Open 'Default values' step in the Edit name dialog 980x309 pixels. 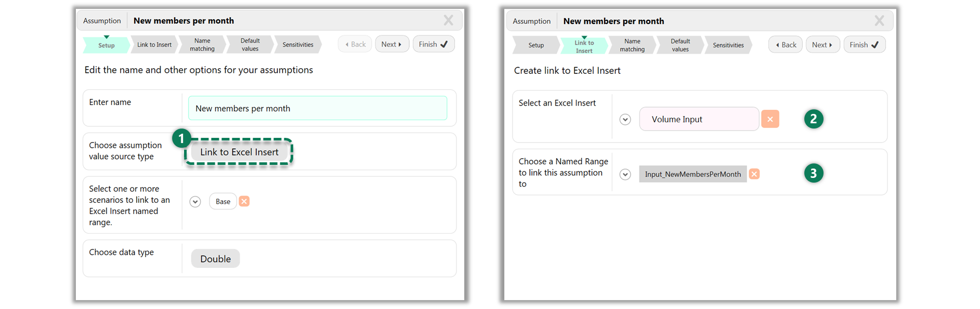[250, 45]
